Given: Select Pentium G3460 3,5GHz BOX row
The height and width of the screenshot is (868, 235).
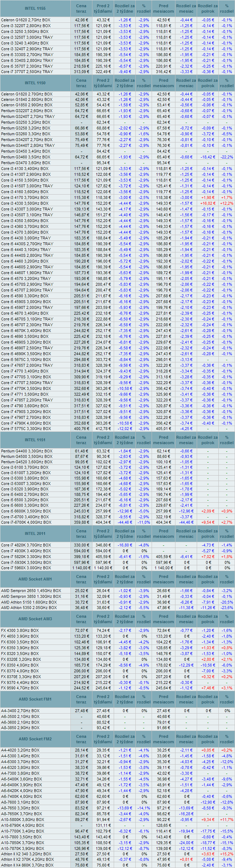Looking at the screenshot, I should (117, 157).
